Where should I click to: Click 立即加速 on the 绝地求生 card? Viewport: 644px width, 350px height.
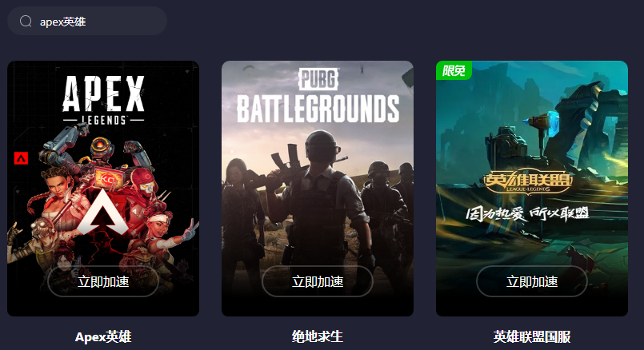(318, 281)
